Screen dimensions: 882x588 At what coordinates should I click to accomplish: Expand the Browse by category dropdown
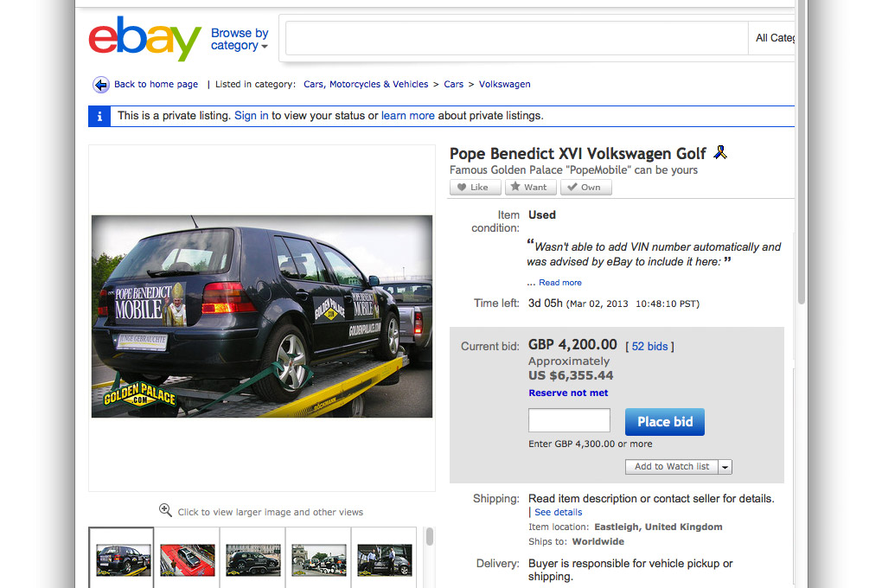(x=240, y=40)
